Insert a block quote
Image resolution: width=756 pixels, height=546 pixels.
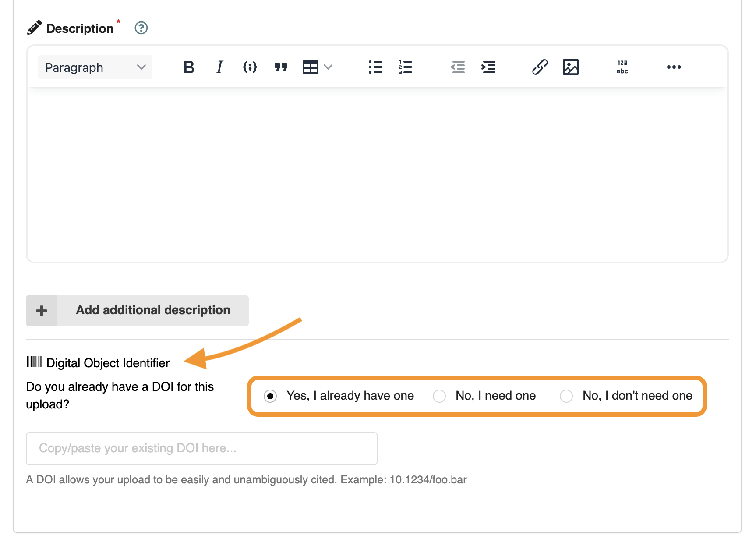[281, 67]
